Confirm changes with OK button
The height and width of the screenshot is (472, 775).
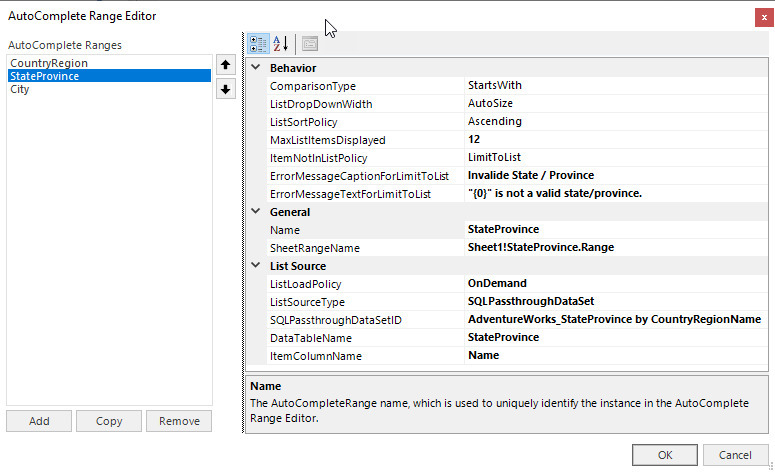pyautogui.click(x=665, y=455)
